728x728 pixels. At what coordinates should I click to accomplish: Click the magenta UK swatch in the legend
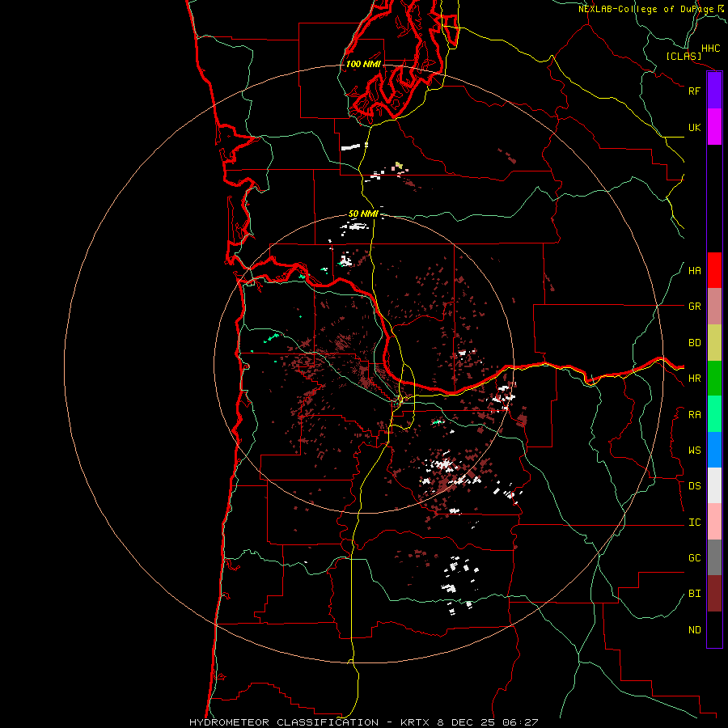point(714,127)
